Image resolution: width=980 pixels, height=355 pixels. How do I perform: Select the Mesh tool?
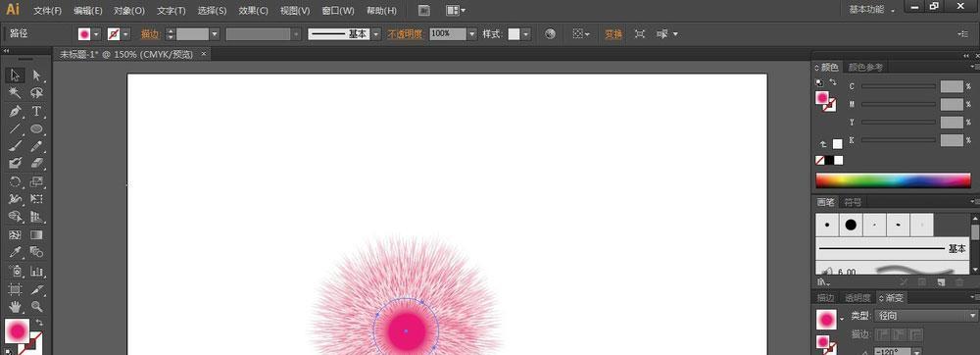tap(16, 235)
